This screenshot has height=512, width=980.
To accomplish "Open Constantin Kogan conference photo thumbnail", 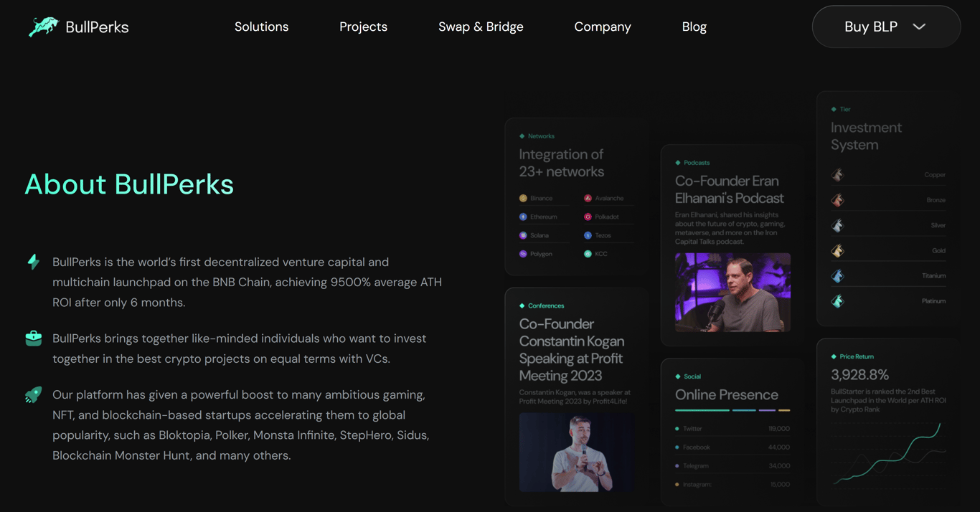I will tap(576, 452).
